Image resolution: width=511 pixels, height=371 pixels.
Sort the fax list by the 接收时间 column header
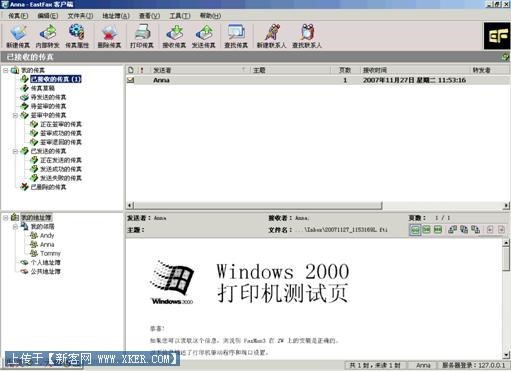[414, 70]
